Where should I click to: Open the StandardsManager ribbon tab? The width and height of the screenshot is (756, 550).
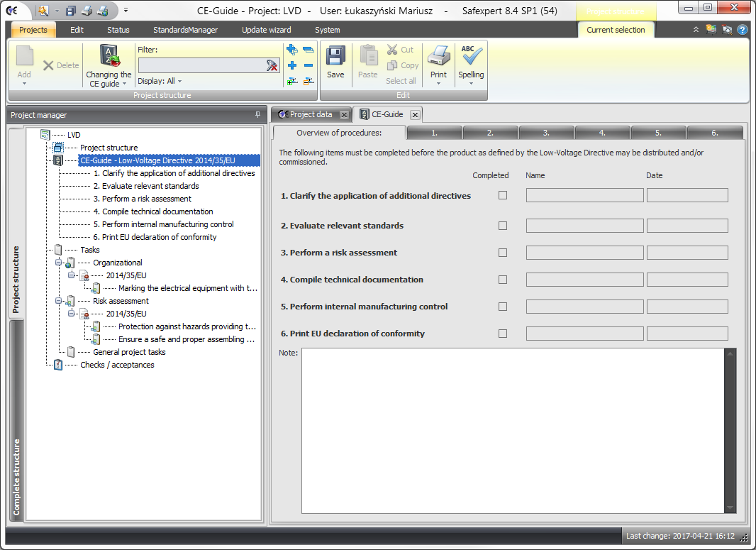(185, 30)
